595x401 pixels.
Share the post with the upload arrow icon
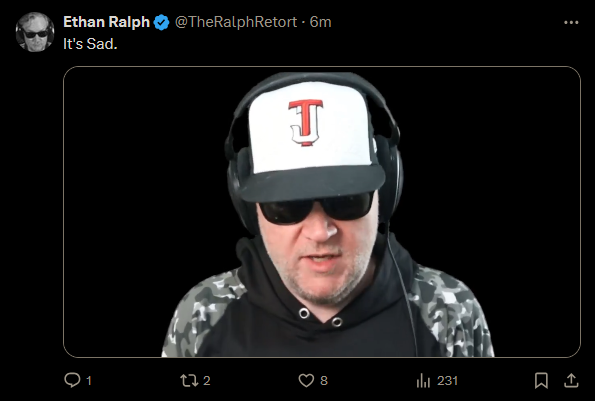click(x=571, y=381)
